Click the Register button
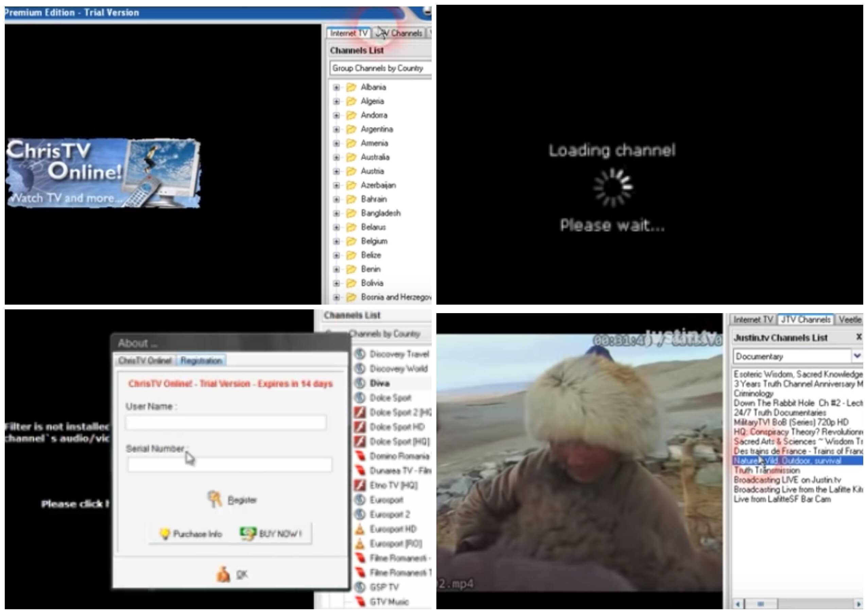The width and height of the screenshot is (868, 614). [232, 500]
